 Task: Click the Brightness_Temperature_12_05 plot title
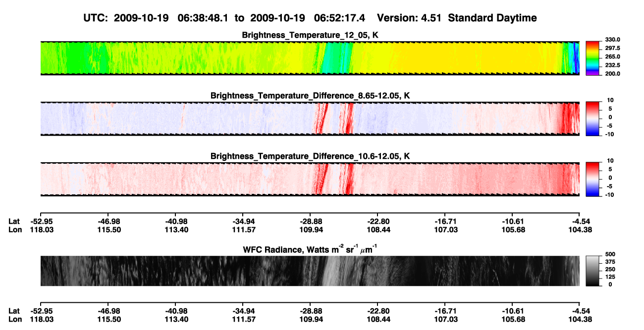click(x=310, y=35)
